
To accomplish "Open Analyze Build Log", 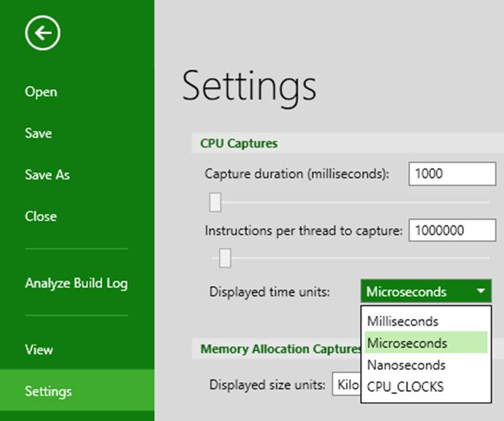I will click(77, 283).
